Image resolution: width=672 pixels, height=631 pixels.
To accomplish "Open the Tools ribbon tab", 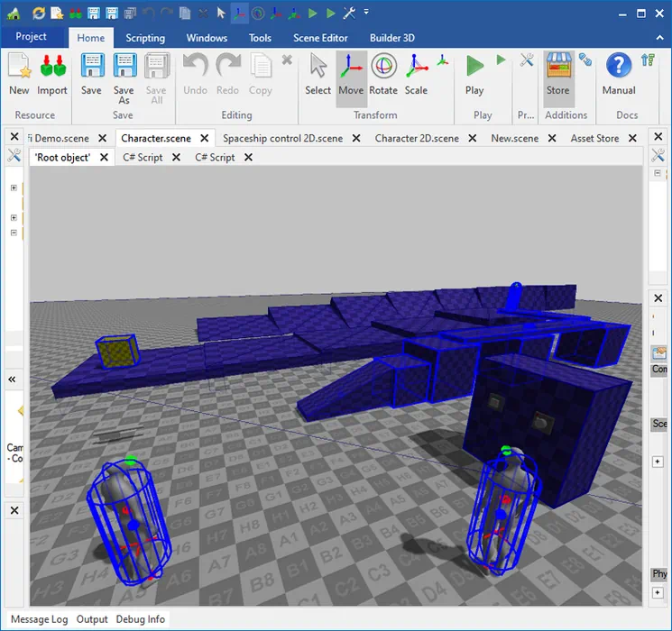I will coord(260,38).
